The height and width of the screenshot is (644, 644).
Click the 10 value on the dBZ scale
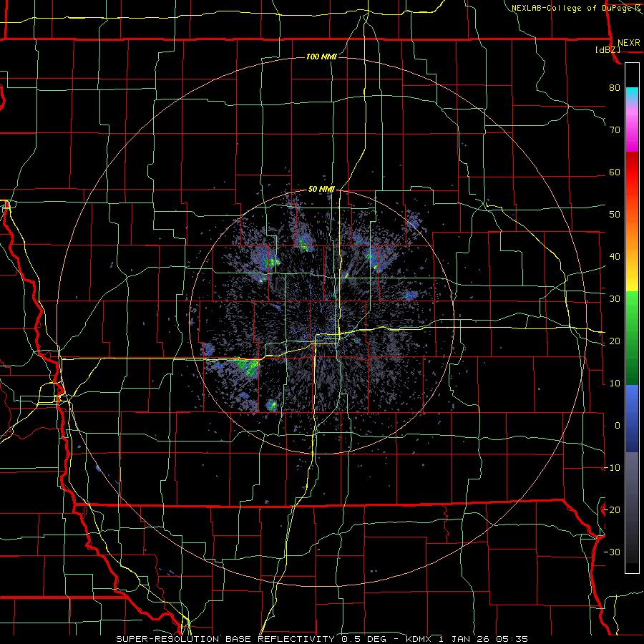click(615, 384)
